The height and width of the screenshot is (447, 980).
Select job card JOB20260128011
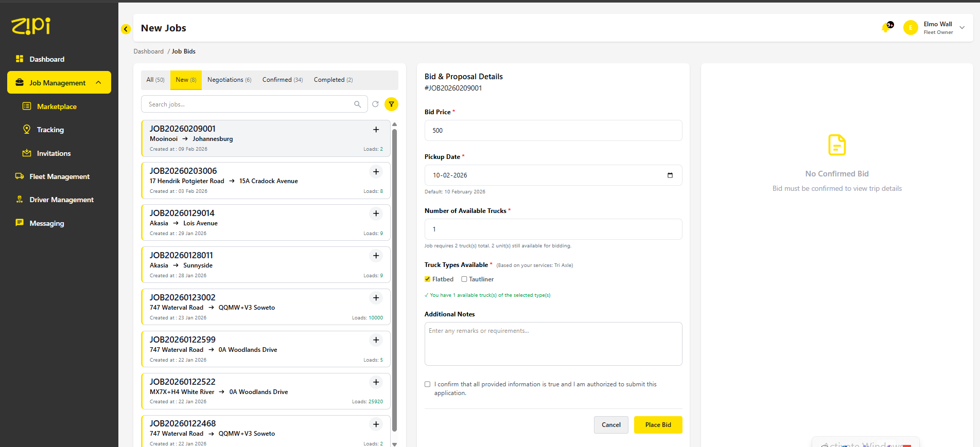coord(266,265)
